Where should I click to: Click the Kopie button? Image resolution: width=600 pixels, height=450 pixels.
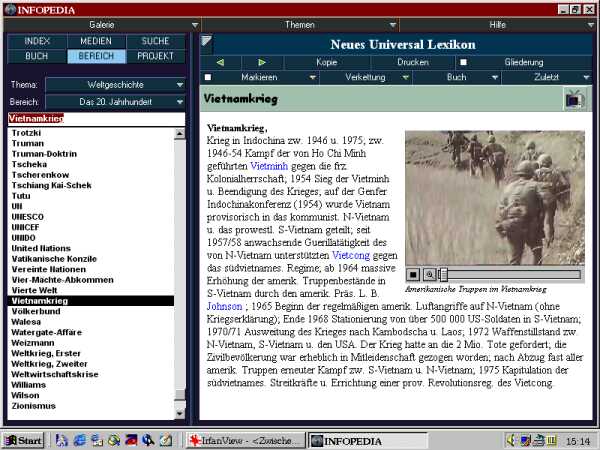coord(327,62)
